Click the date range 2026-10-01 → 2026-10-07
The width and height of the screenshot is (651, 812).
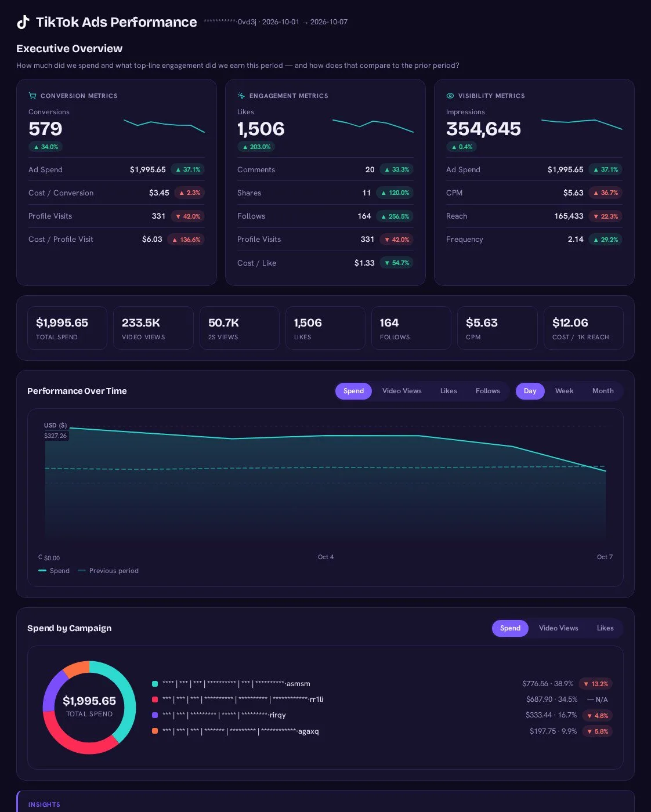[x=305, y=22]
